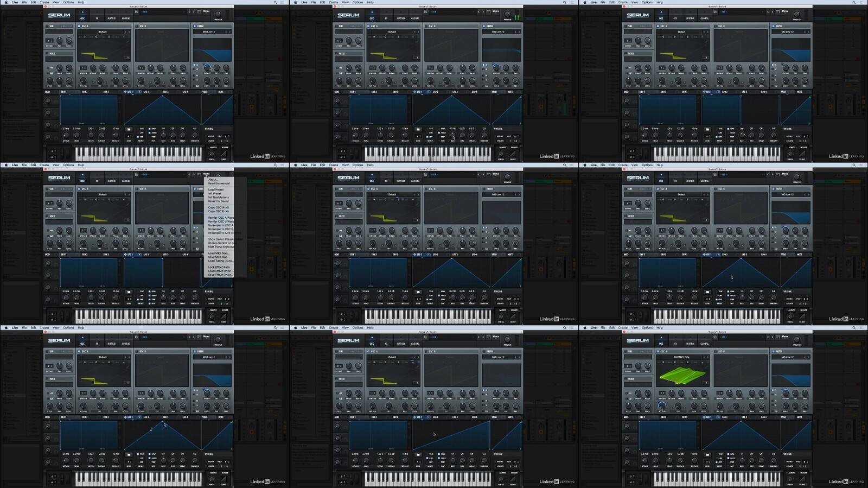This screenshot has height=488, width=868.
Task: Toggle the FILTER enable switch in bottom-right frame
Action: 773,351
